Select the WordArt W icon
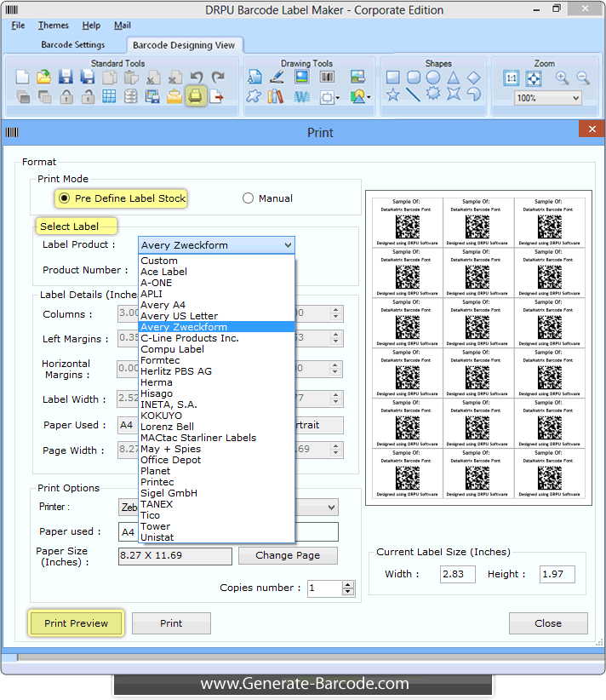 coord(302,96)
